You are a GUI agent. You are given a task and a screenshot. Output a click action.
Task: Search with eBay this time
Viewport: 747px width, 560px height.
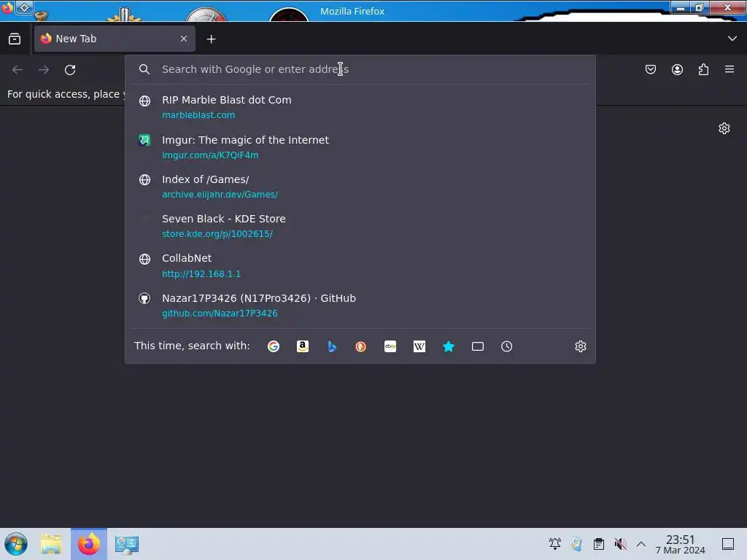[390, 346]
